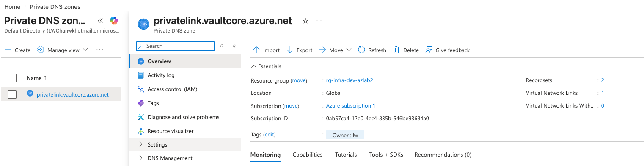The width and height of the screenshot is (644, 166).
Task: Click the Import up-arrow icon
Action: coord(256,50)
